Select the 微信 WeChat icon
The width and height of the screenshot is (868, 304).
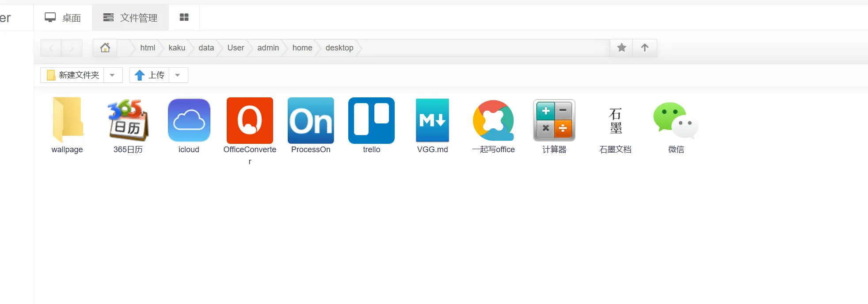tap(676, 120)
